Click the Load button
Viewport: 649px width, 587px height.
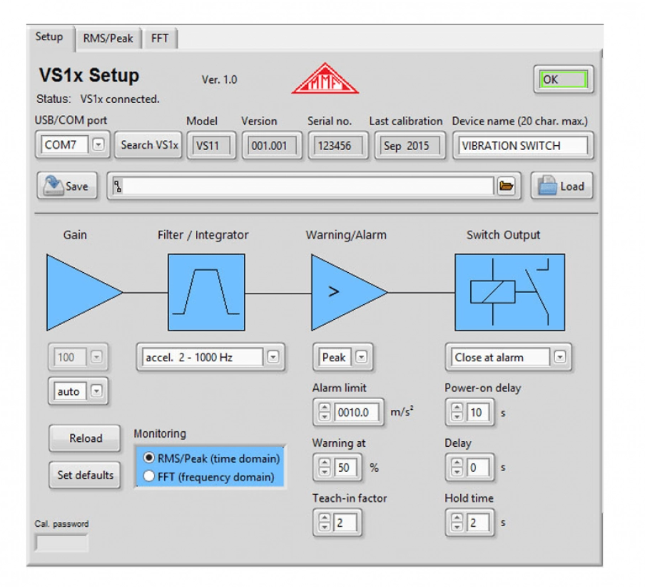click(562, 186)
